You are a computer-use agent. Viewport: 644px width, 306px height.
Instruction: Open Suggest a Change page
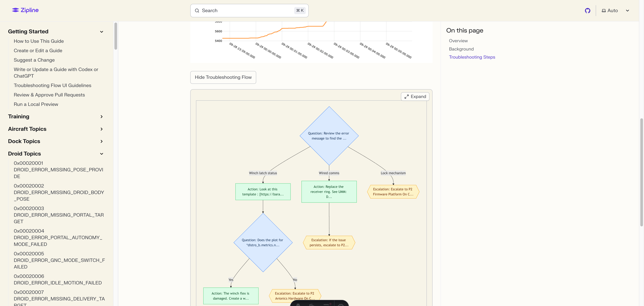click(34, 60)
